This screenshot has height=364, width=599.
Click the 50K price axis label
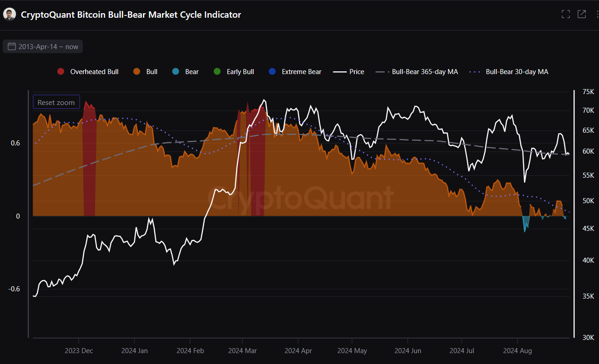coord(589,200)
